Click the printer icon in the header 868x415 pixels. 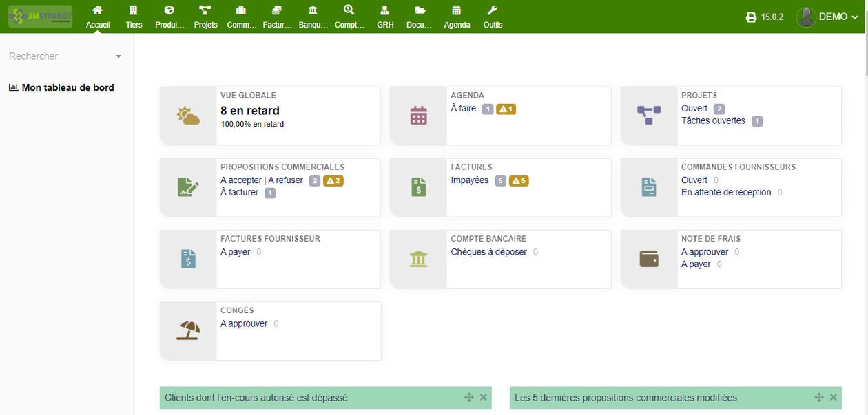[x=750, y=17]
